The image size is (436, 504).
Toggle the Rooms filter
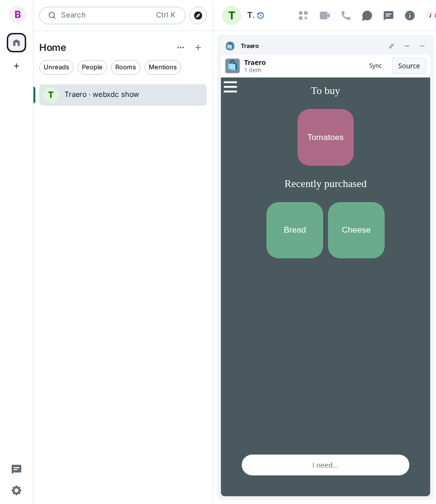[x=125, y=67]
